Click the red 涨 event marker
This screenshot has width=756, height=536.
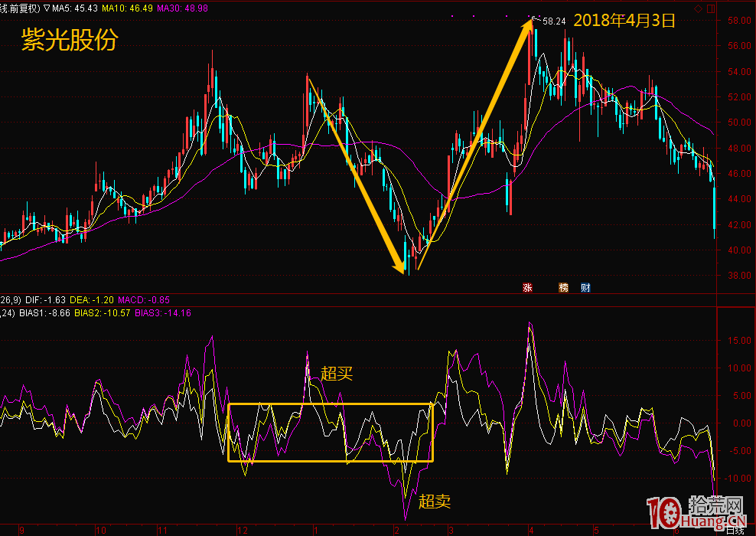pyautogui.click(x=526, y=288)
